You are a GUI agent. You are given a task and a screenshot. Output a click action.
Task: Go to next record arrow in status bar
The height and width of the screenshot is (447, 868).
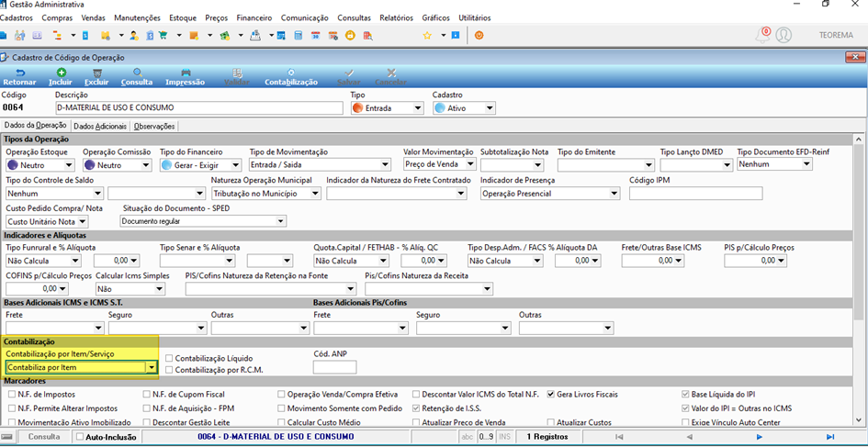point(760,437)
